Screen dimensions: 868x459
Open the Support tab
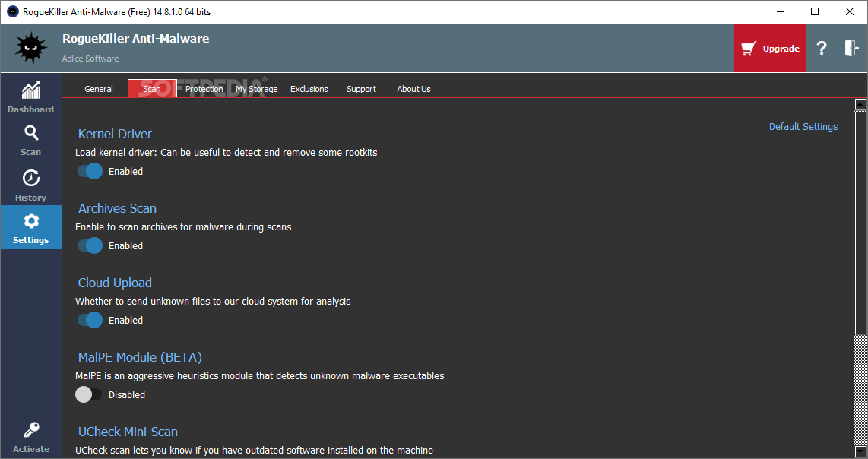pyautogui.click(x=361, y=89)
